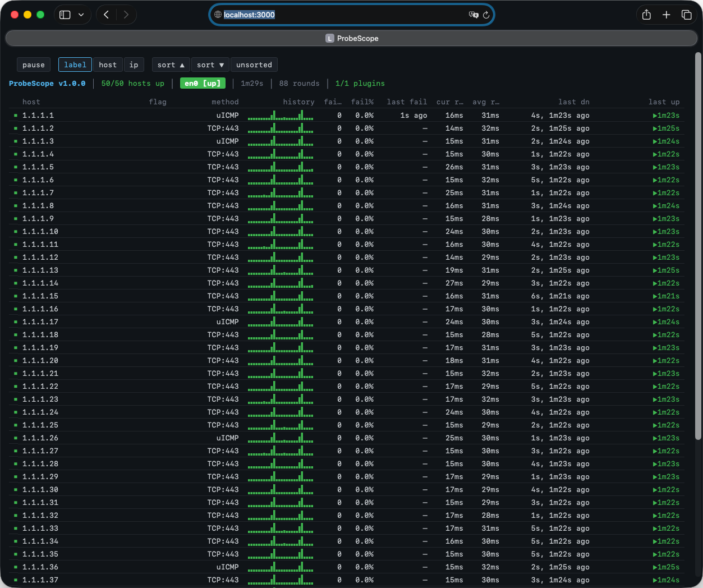Open the sidebar options dropdown chevron
The width and height of the screenshot is (703, 588).
tap(81, 15)
